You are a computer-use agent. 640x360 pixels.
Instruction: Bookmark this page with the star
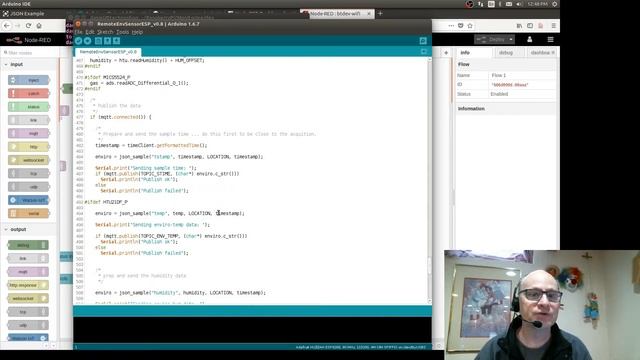tap(470, 25)
